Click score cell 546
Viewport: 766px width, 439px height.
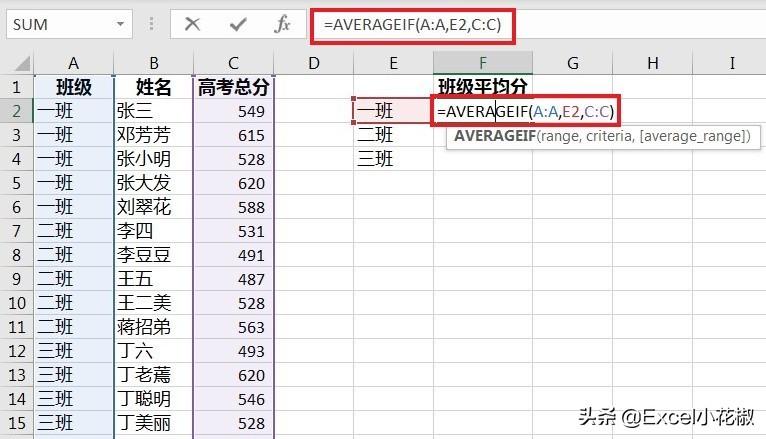[x=234, y=398]
